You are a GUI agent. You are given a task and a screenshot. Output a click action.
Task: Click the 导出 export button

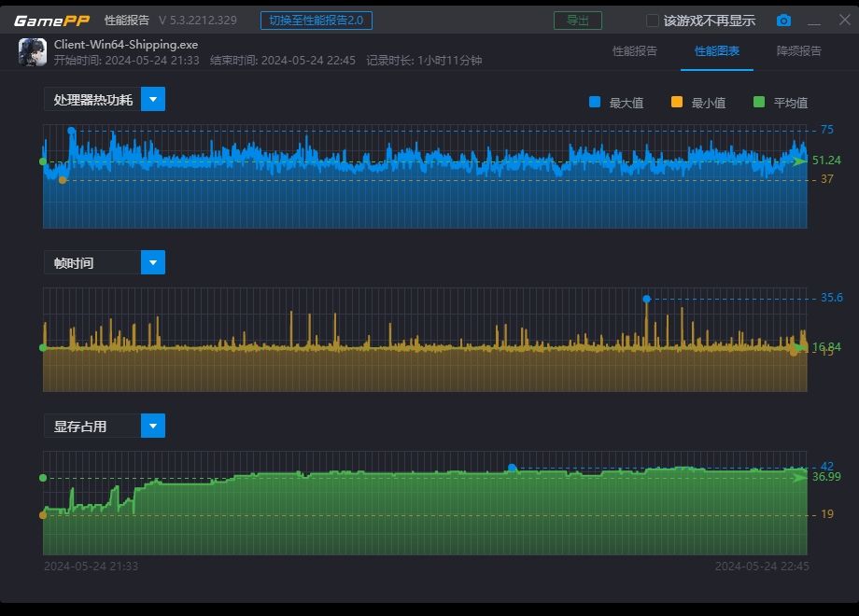[577, 21]
